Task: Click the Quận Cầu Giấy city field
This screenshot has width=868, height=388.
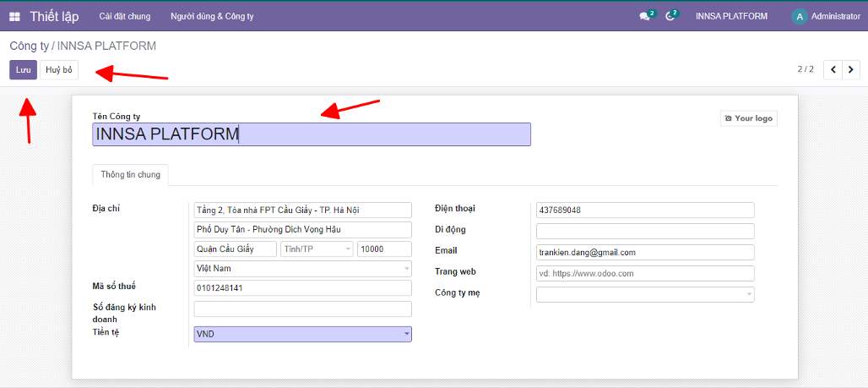Action: [x=235, y=249]
